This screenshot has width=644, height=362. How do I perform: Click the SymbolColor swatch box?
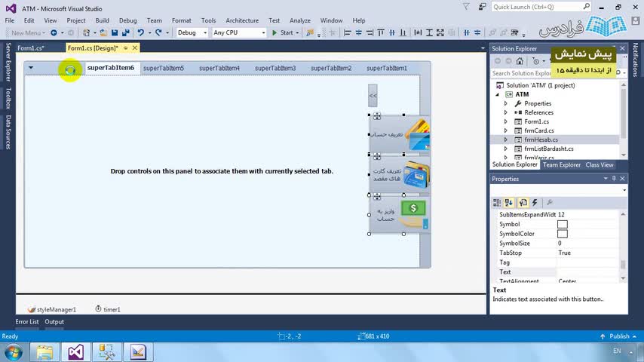[563, 233]
